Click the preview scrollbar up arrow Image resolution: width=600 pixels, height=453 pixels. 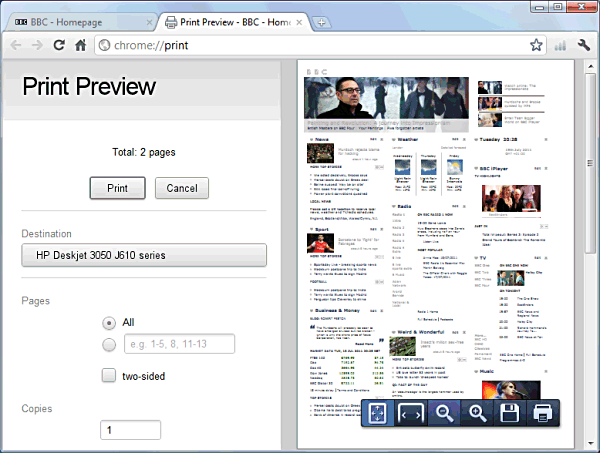591,66
